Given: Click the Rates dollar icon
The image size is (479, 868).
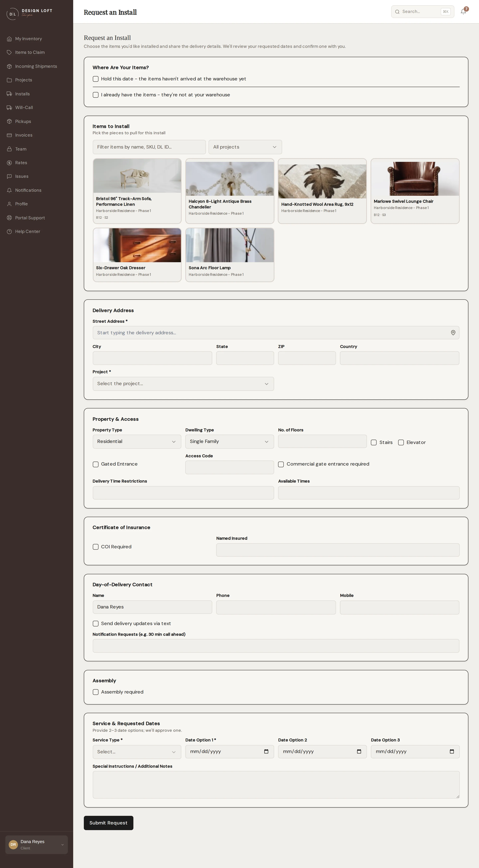Looking at the screenshot, I should (9, 163).
